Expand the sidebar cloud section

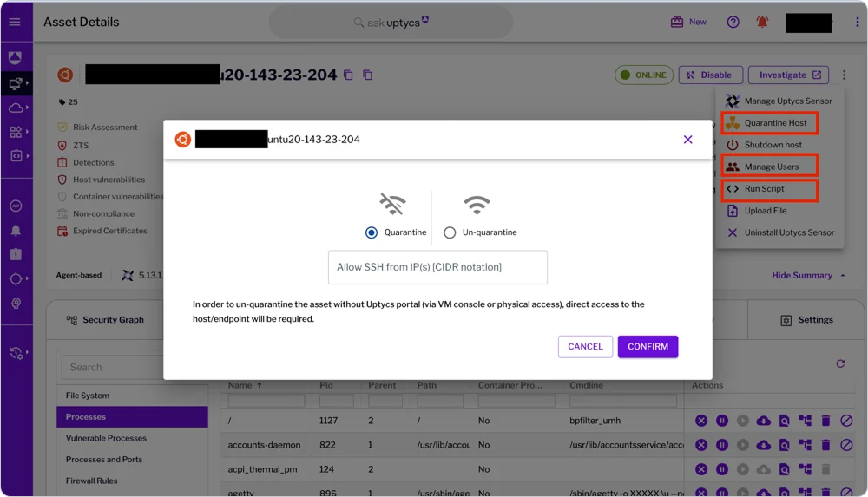[x=16, y=108]
